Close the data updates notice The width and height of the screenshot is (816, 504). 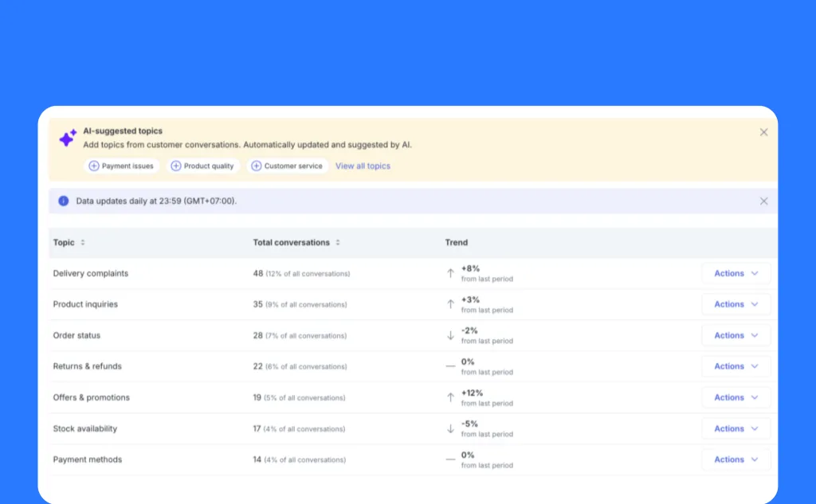(763, 201)
